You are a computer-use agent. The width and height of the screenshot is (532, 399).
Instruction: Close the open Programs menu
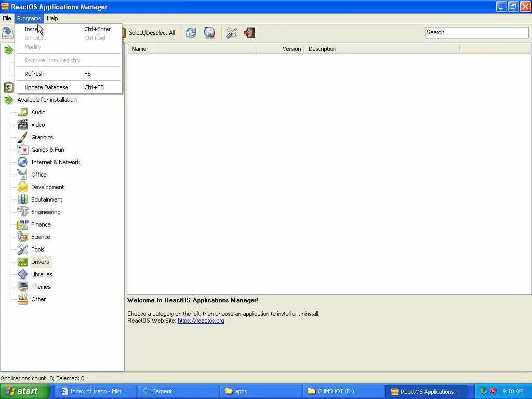[29, 18]
